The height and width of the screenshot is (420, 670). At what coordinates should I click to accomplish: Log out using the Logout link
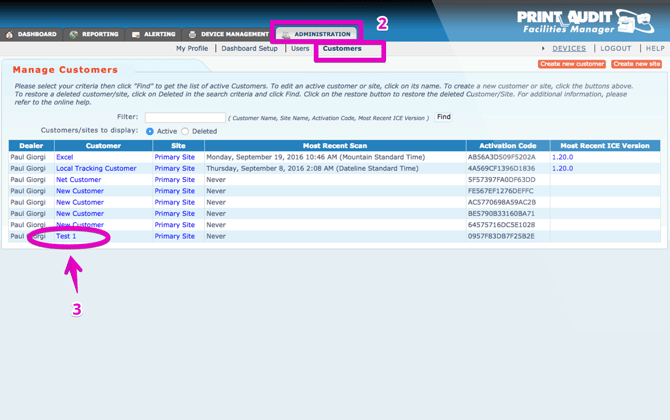(616, 48)
